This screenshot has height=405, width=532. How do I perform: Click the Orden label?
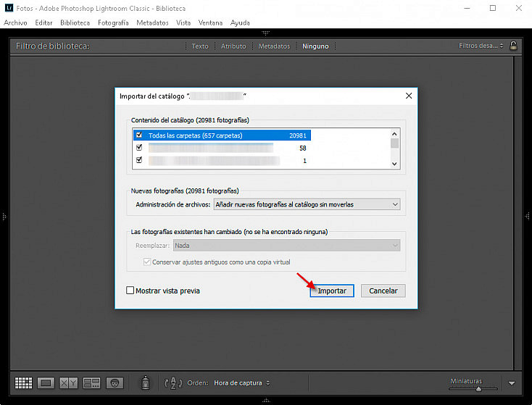[x=197, y=383]
